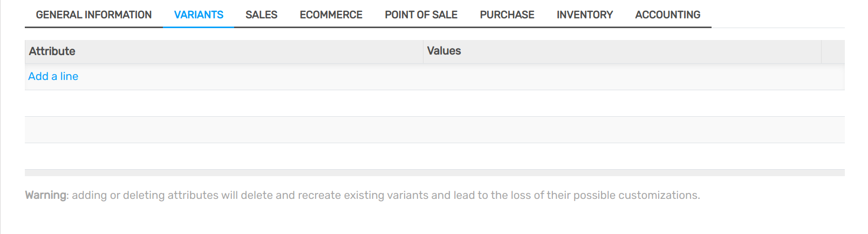This screenshot has width=868, height=234.
Task: Click the blank rightmost header cell
Action: [832, 51]
